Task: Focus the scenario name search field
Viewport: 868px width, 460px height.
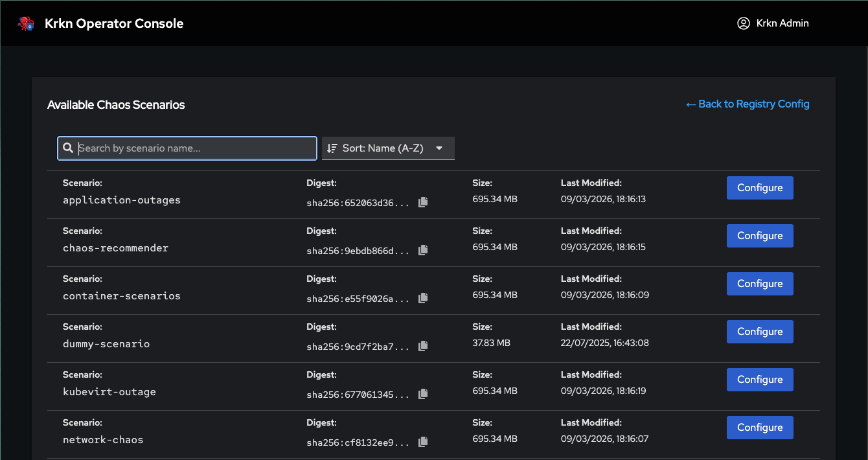Action: (x=194, y=148)
